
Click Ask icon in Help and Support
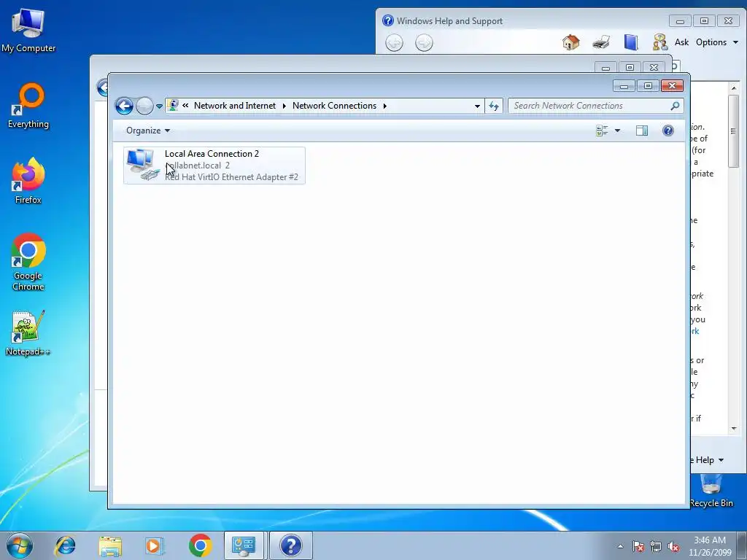point(659,42)
